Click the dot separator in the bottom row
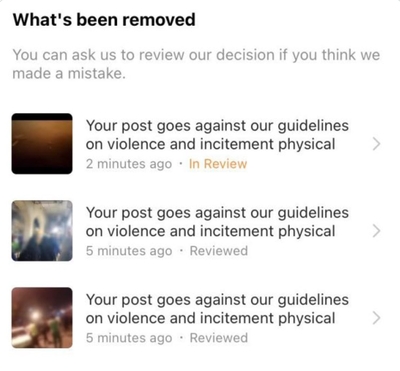 coord(181,338)
